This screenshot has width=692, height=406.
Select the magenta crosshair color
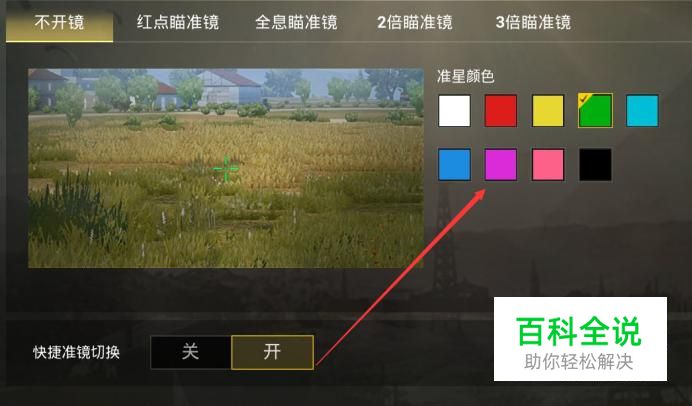pyautogui.click(x=501, y=165)
